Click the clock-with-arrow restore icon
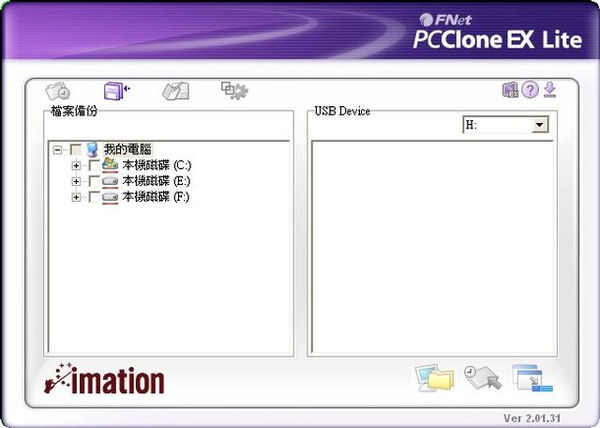 [483, 378]
